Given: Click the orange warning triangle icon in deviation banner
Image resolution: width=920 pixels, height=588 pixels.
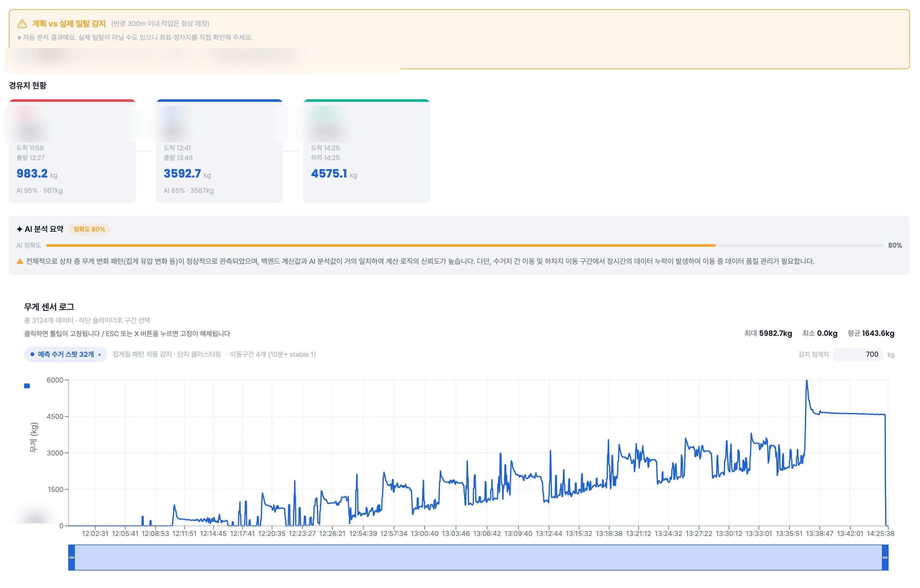Looking at the screenshot, I should (22, 24).
